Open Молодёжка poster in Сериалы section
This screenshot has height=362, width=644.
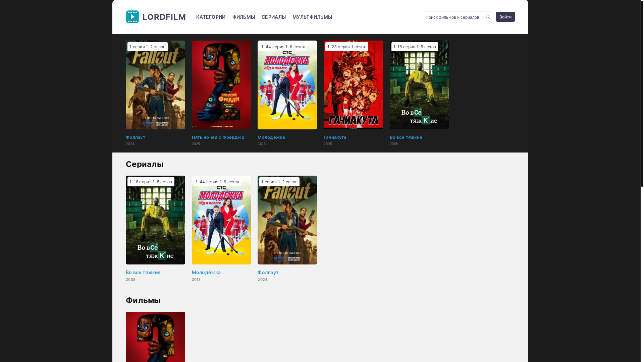[x=221, y=220]
